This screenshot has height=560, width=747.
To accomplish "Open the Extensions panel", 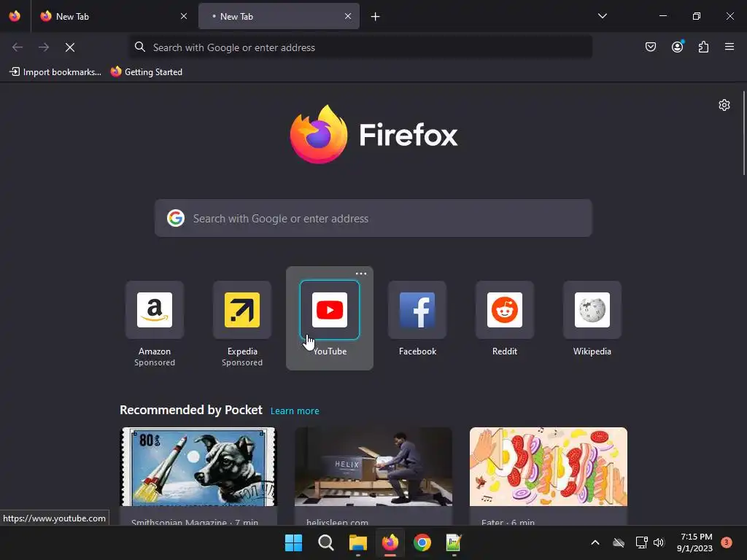I will pos(703,47).
